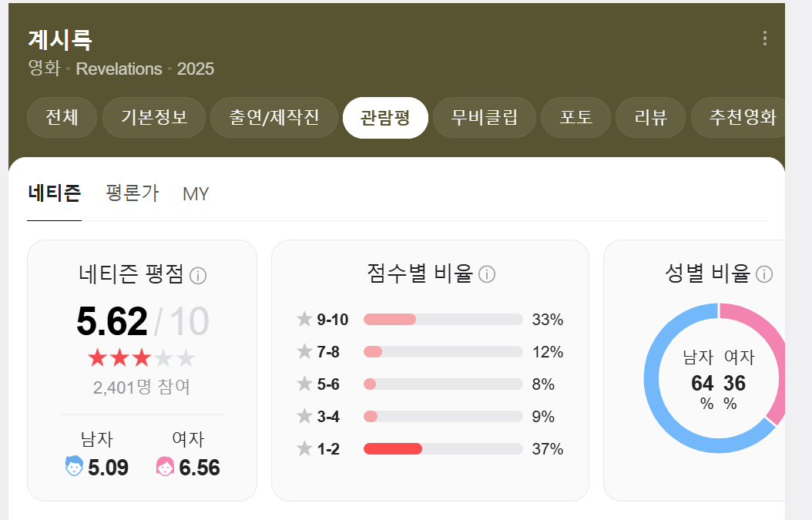Open the 출연/제작진 tab
Image resolution: width=812 pixels, height=520 pixels.
(274, 117)
